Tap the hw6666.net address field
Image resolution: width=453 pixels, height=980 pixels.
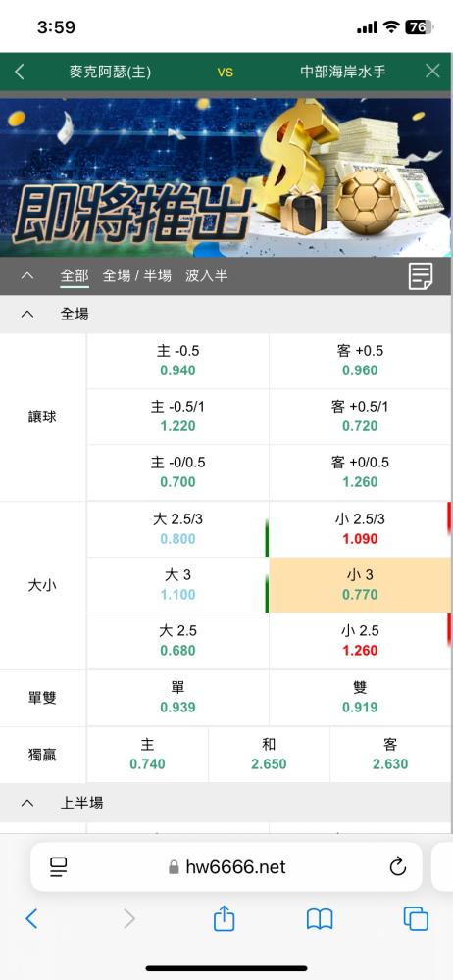(x=226, y=867)
